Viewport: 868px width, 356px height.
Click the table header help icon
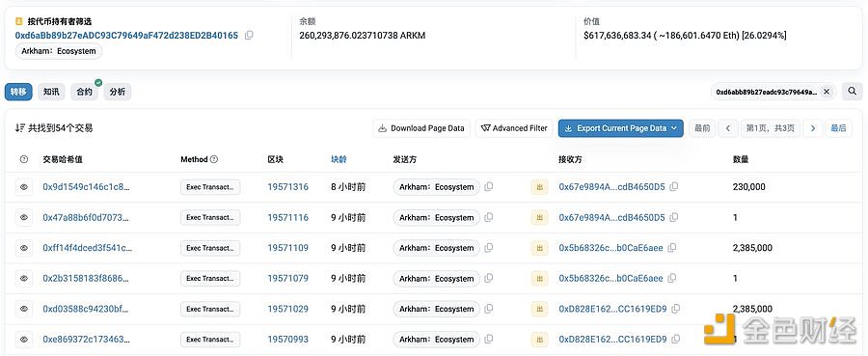(x=24, y=159)
